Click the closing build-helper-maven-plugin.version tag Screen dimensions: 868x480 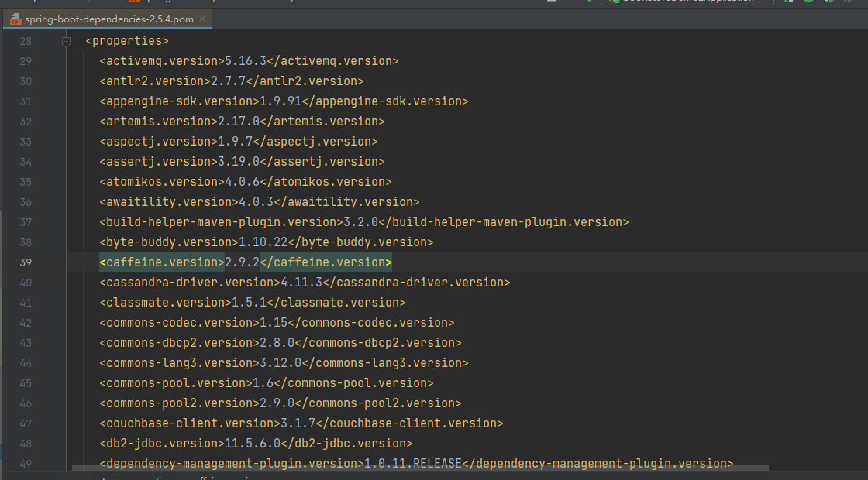pos(504,221)
